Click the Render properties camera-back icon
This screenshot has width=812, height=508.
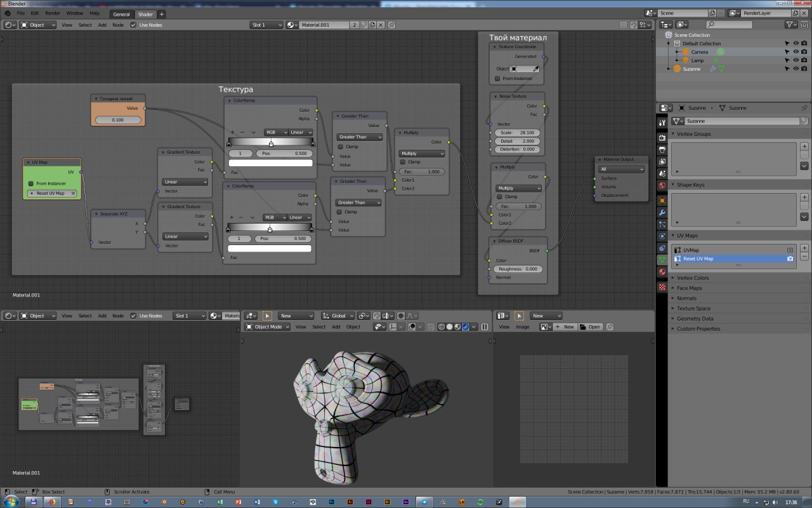coord(662,137)
